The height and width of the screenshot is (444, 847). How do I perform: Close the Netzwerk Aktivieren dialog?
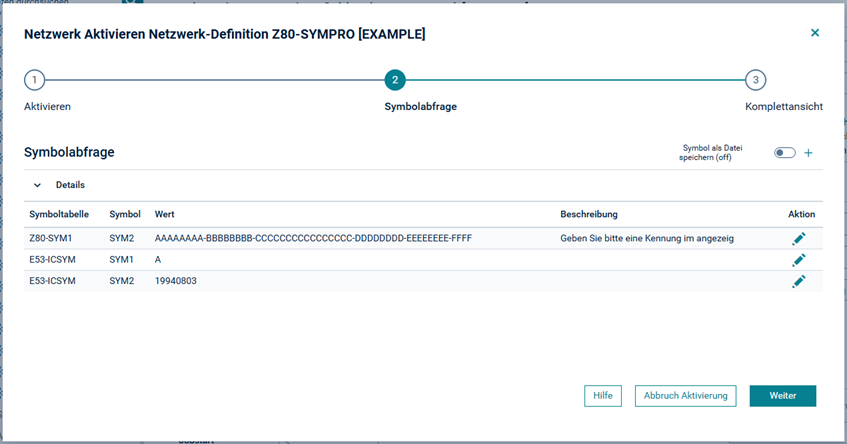coord(815,33)
